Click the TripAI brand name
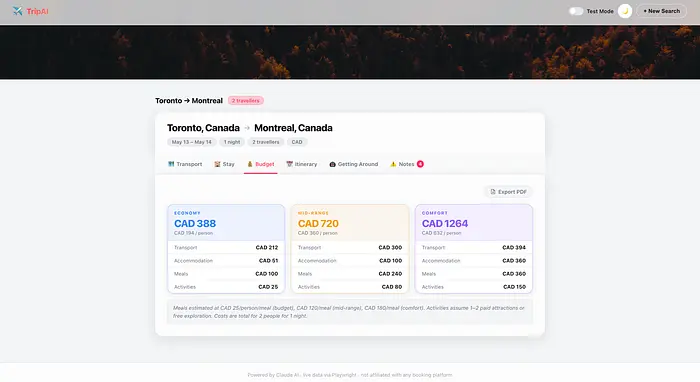The image size is (700, 382). [x=37, y=11]
